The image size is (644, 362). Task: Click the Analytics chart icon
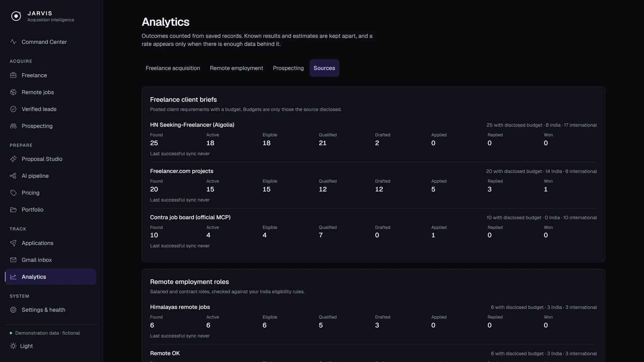[13, 277]
